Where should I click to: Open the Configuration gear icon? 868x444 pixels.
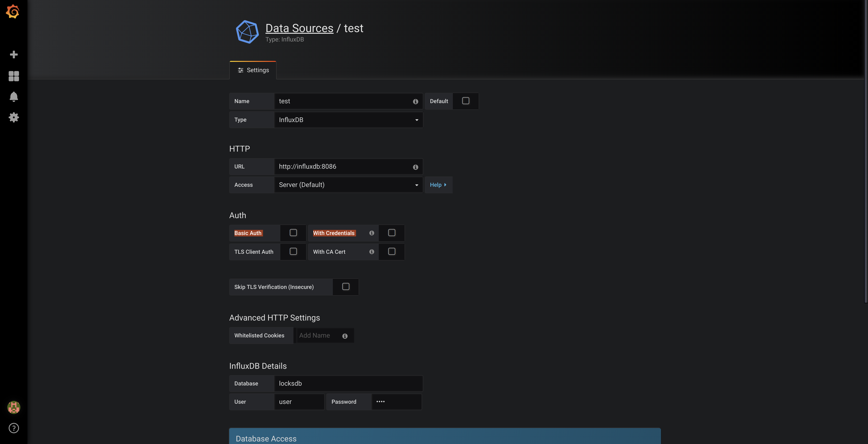pos(14,117)
